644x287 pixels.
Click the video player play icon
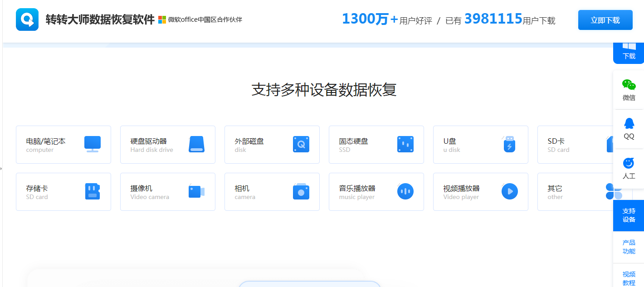point(510,191)
